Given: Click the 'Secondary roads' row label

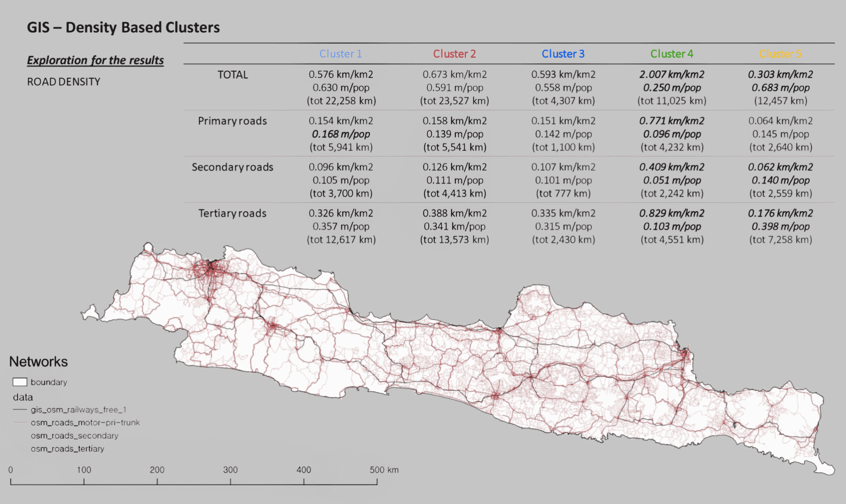Looking at the screenshot, I should pos(232,167).
